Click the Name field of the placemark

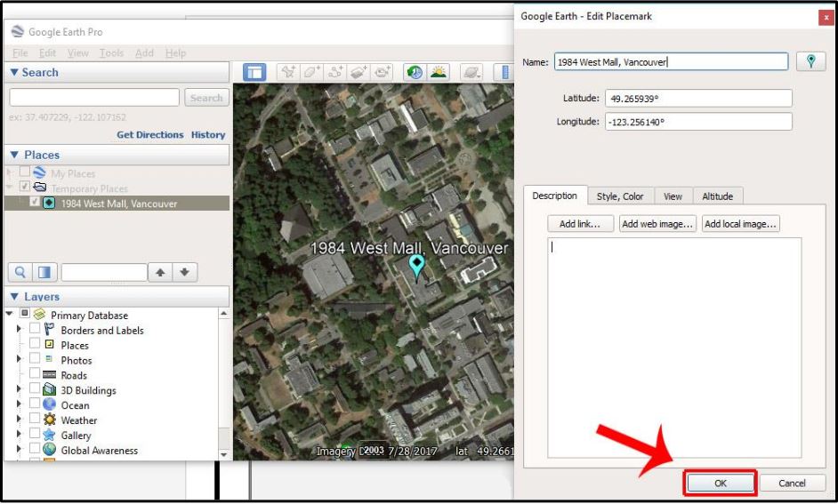point(672,61)
